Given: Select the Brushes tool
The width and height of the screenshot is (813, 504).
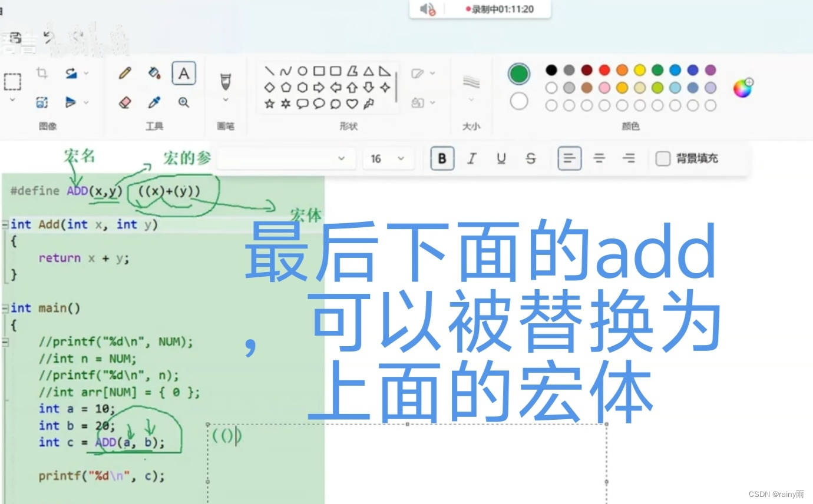Looking at the screenshot, I should click(x=226, y=81).
